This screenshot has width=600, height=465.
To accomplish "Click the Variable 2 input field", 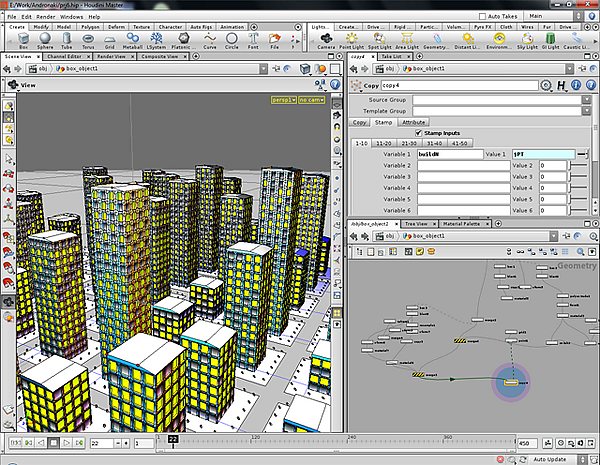I will pos(461,165).
